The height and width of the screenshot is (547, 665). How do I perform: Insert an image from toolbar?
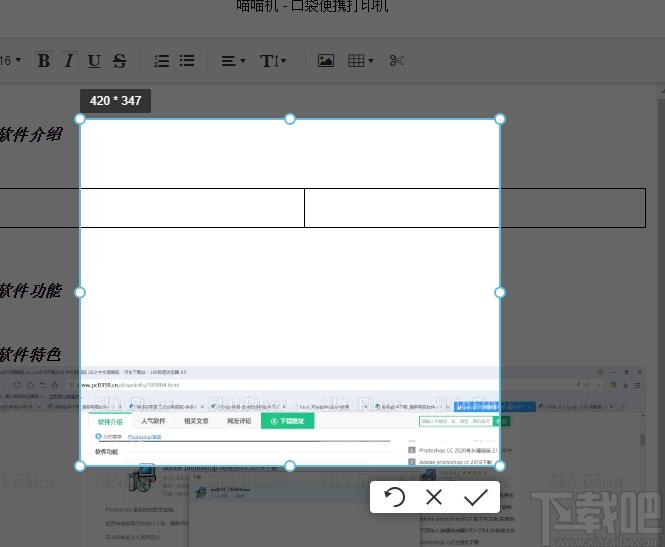[326, 61]
